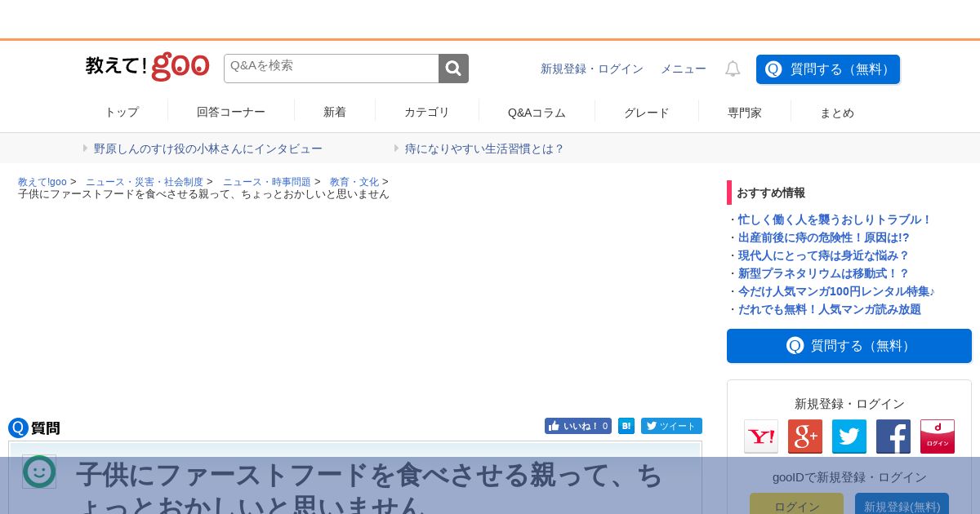Open だれでも無料！人気マンガ読み放題 link
This screenshot has height=514, width=980.
pyautogui.click(x=830, y=309)
